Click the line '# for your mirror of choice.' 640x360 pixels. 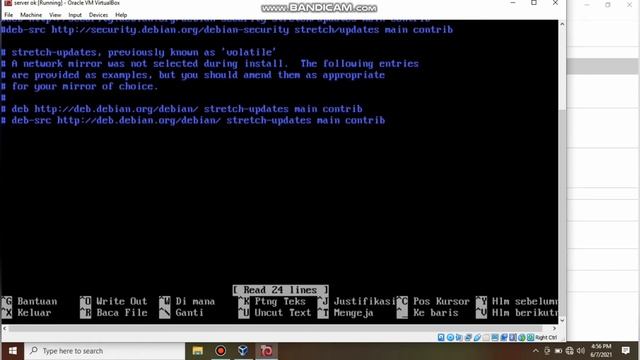(79, 86)
